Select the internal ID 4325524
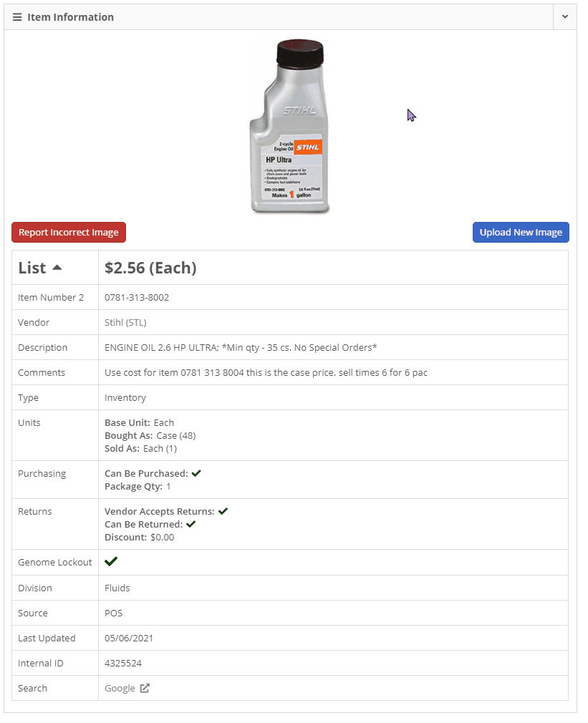The height and width of the screenshot is (723, 588). (123, 663)
